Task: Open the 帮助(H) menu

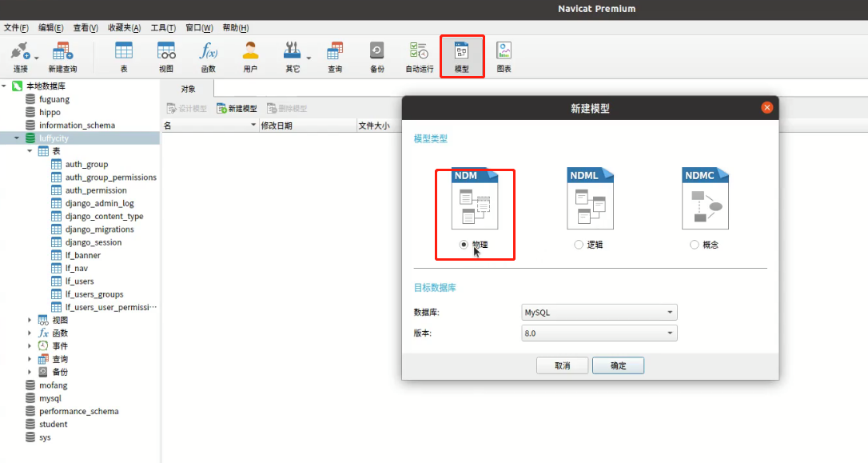Action: pos(235,28)
